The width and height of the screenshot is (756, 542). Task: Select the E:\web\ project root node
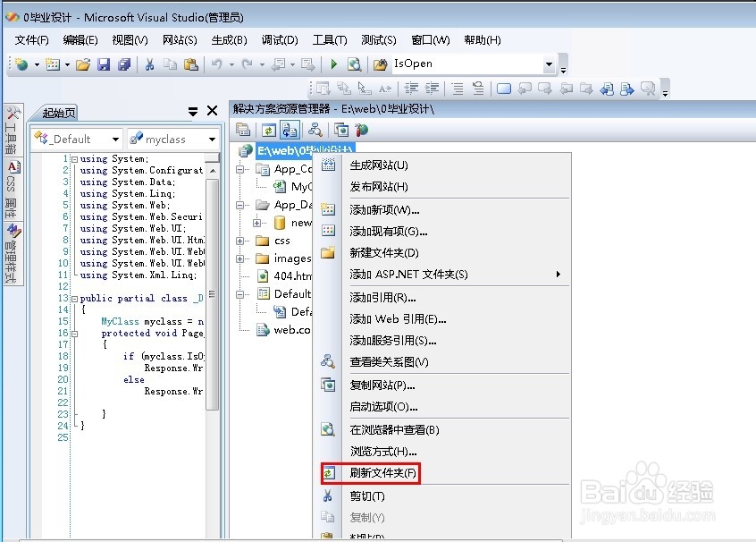(x=305, y=150)
